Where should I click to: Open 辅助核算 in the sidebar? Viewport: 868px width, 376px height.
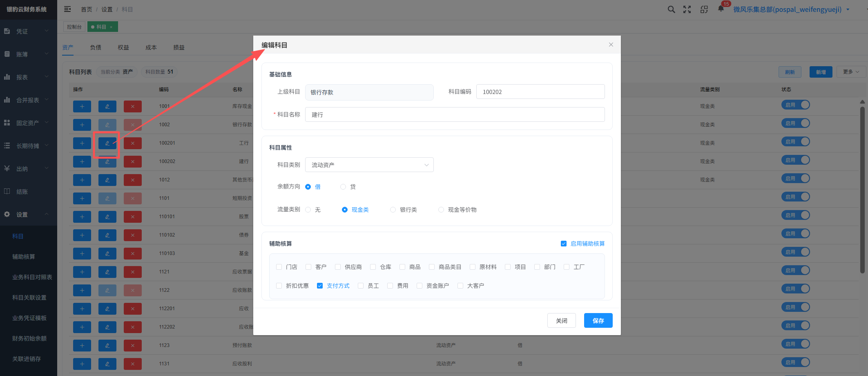click(24, 257)
